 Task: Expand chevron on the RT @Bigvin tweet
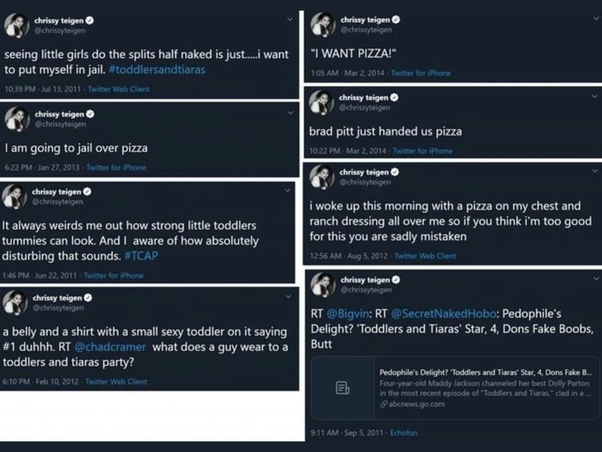596,278
